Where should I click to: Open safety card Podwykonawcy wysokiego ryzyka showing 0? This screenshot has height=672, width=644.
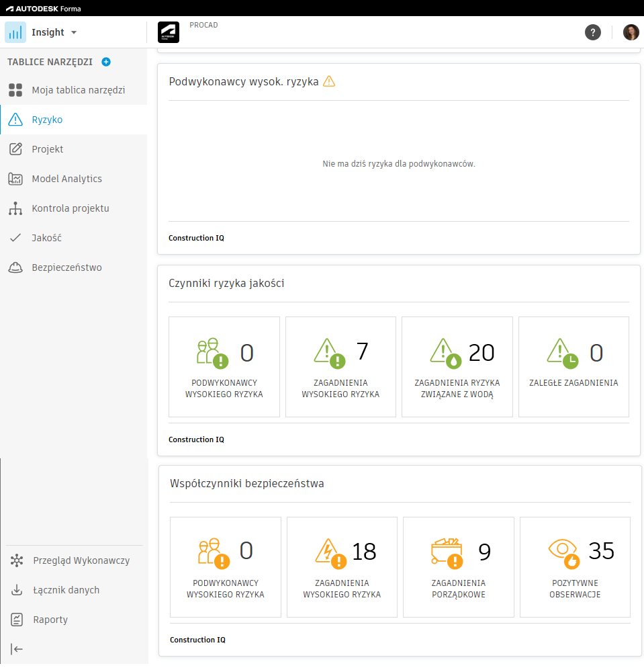pyautogui.click(x=226, y=567)
